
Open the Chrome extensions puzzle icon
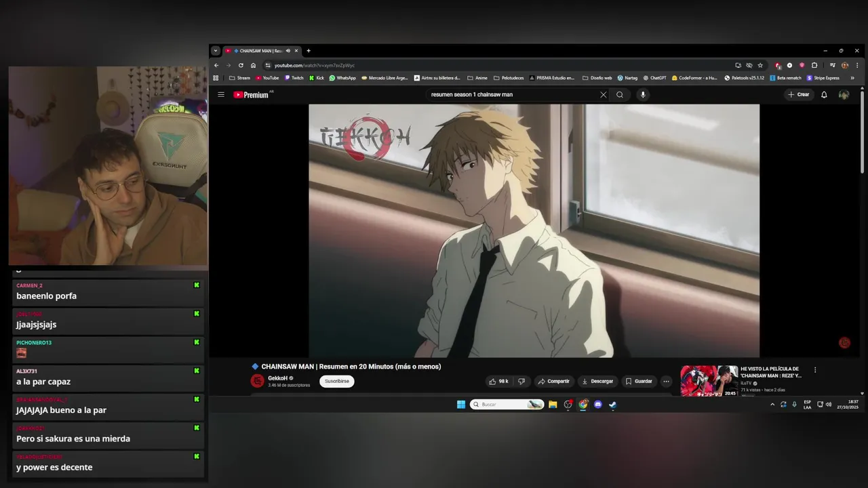(814, 66)
